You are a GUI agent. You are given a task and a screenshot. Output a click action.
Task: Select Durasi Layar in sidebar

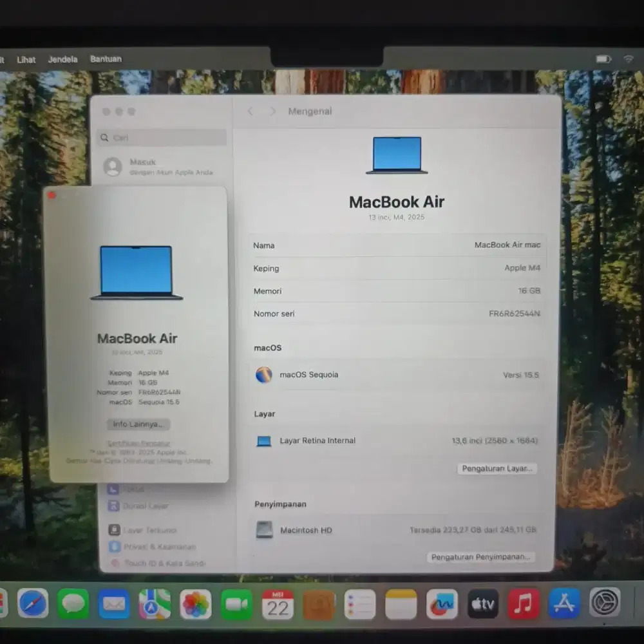coord(139,506)
